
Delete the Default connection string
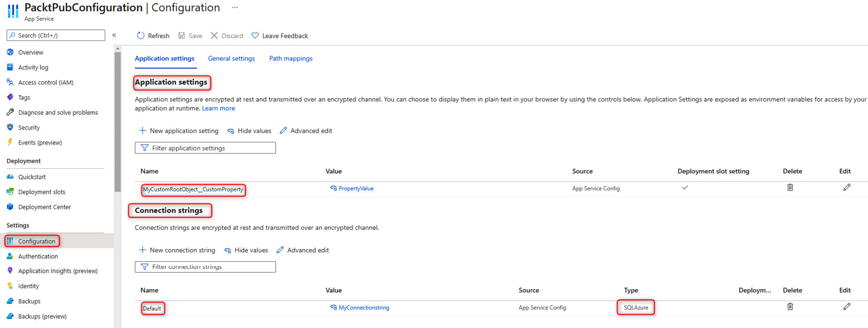tap(790, 306)
